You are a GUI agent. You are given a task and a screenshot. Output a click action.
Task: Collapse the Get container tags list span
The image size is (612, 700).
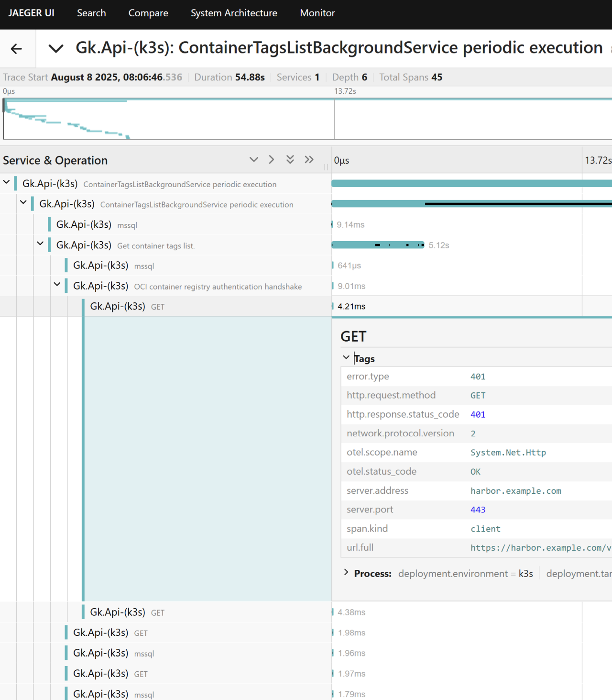pos(41,244)
